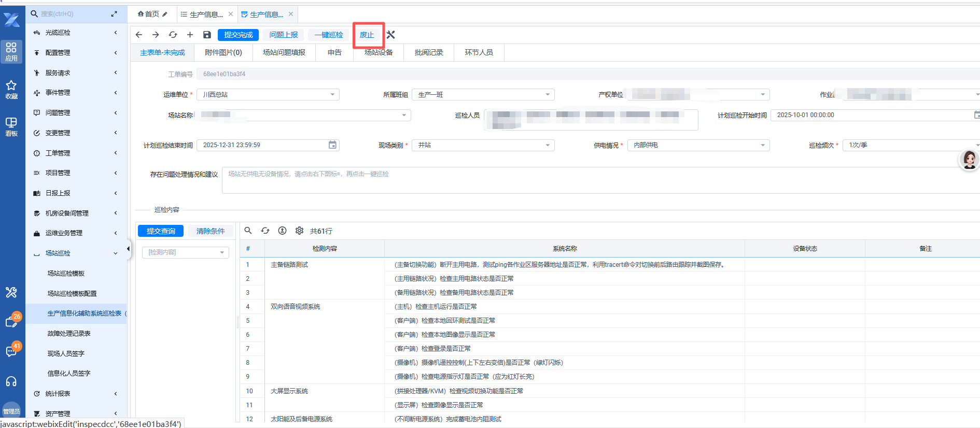Switch to the 场站问题填报 tab
This screenshot has width=980, height=428.
click(284, 52)
